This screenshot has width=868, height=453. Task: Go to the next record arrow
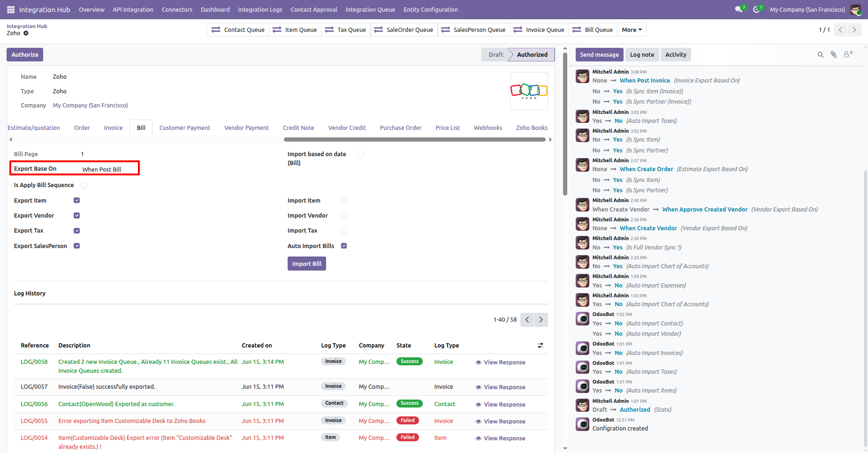[854, 30]
